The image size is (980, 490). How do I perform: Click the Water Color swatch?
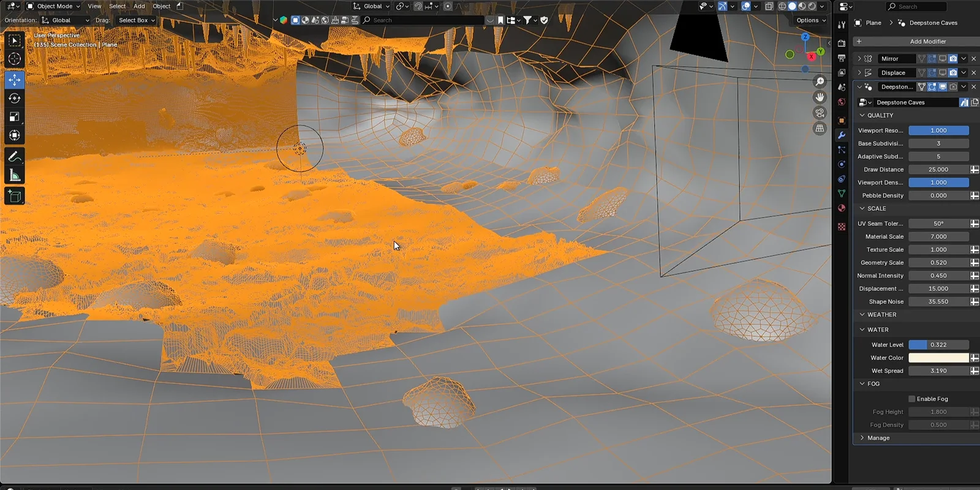click(938, 358)
